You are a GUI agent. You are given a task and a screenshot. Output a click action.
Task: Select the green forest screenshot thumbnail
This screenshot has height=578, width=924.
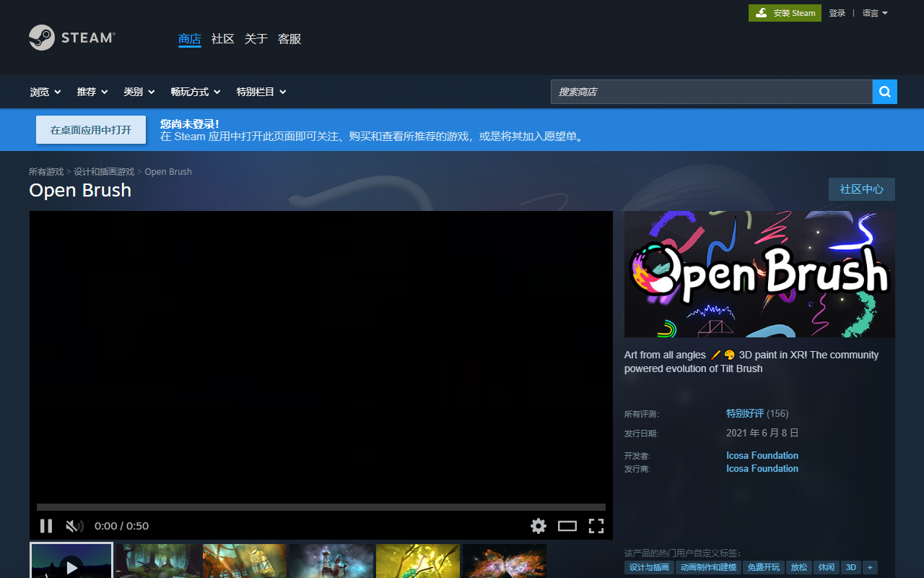158,561
